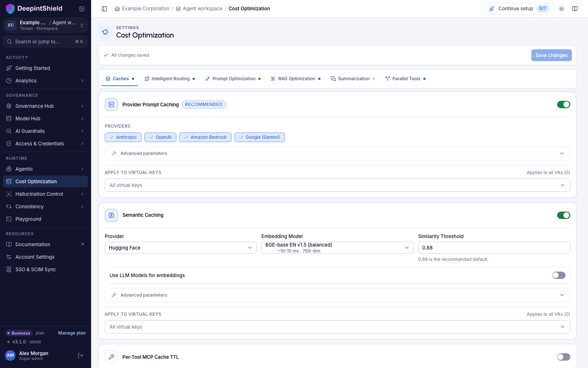This screenshot has height=368, width=588.
Task: Click the RECOMMENDED badge
Action: point(204,105)
